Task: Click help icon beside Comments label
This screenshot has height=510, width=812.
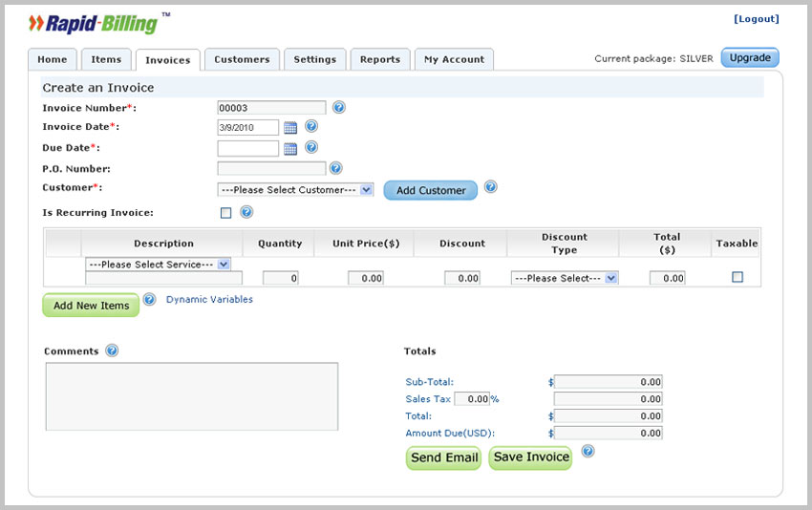Action: 112,351
